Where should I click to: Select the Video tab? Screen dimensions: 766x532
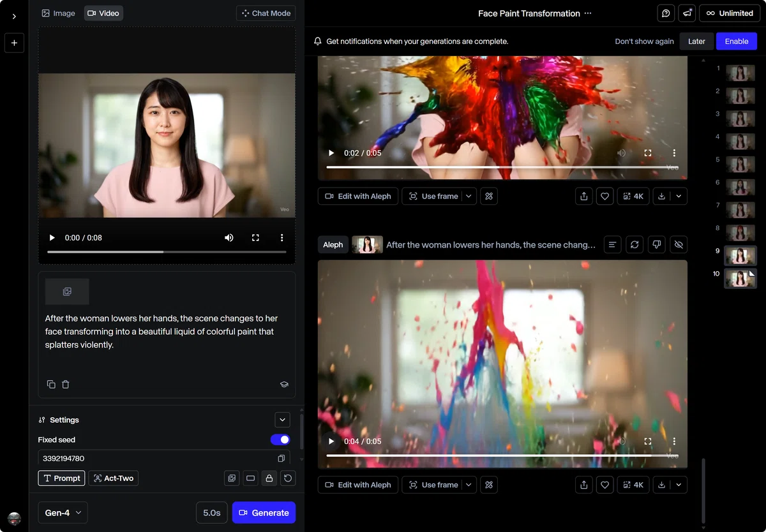103,13
